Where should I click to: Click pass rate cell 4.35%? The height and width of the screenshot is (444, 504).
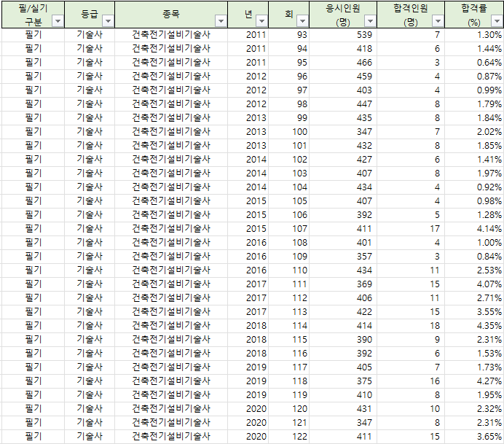[474, 325]
